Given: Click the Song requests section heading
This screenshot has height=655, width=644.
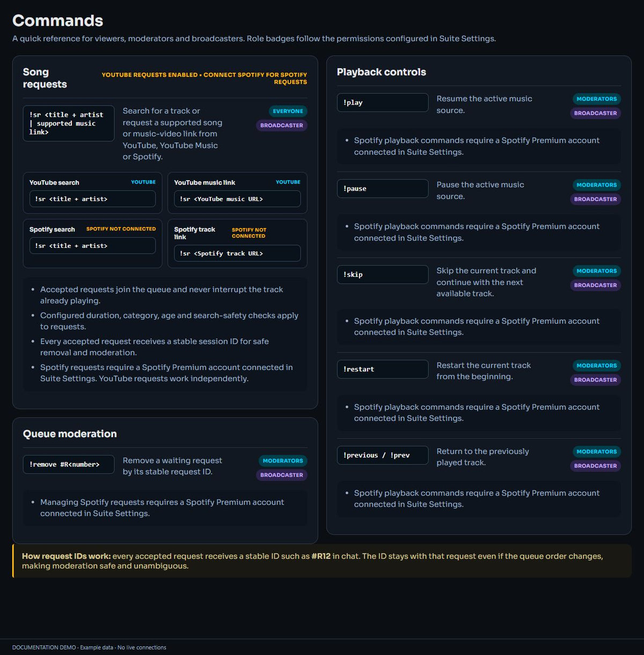Looking at the screenshot, I should pyautogui.click(x=45, y=78).
